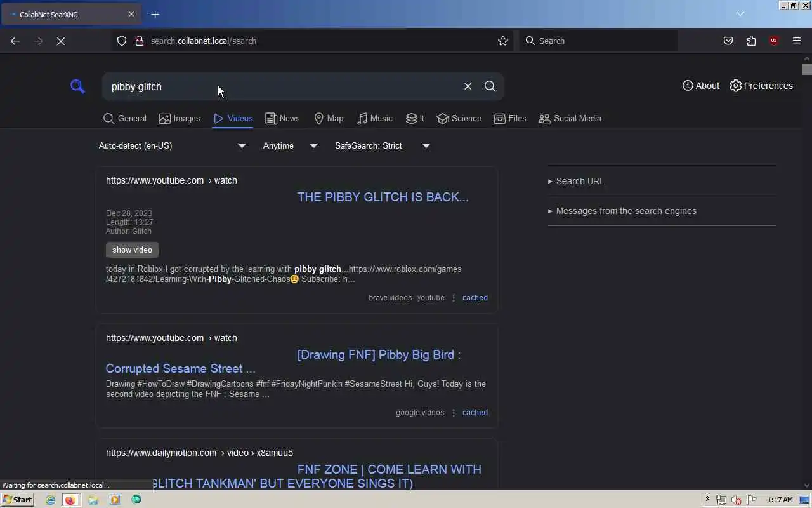Open cached link for google.videos result
The width and height of the screenshot is (812, 508).
tap(475, 413)
